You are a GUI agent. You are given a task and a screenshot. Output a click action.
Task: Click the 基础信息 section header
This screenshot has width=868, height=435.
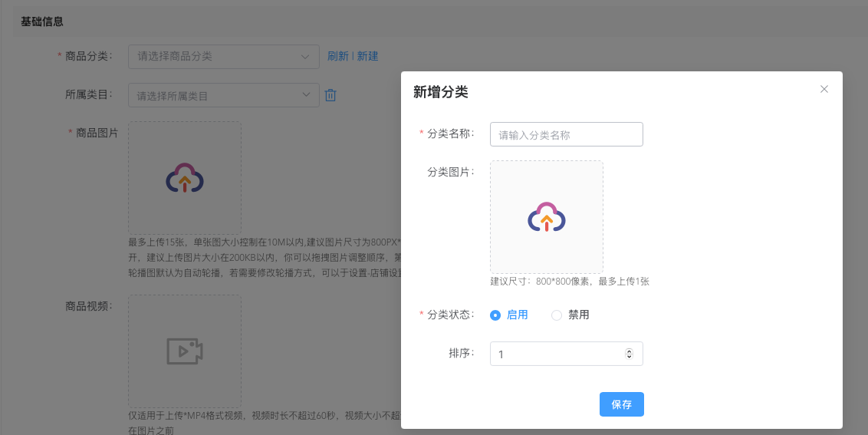(42, 21)
